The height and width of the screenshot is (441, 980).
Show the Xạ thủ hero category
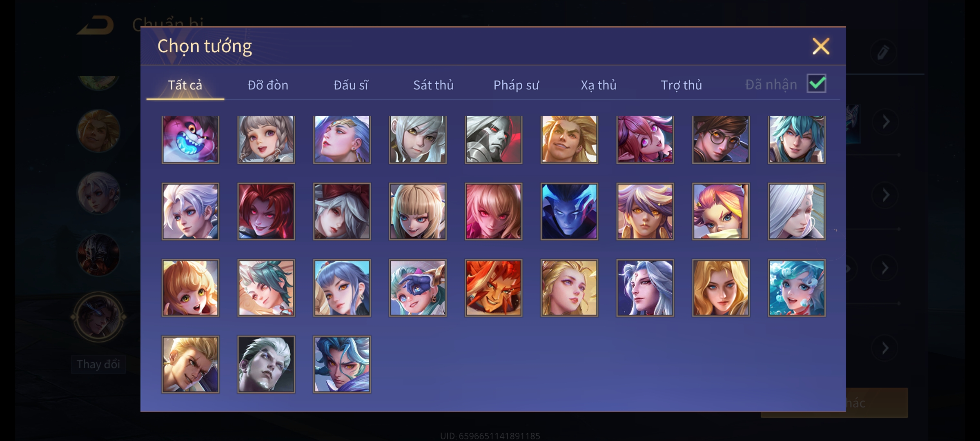[x=599, y=85]
